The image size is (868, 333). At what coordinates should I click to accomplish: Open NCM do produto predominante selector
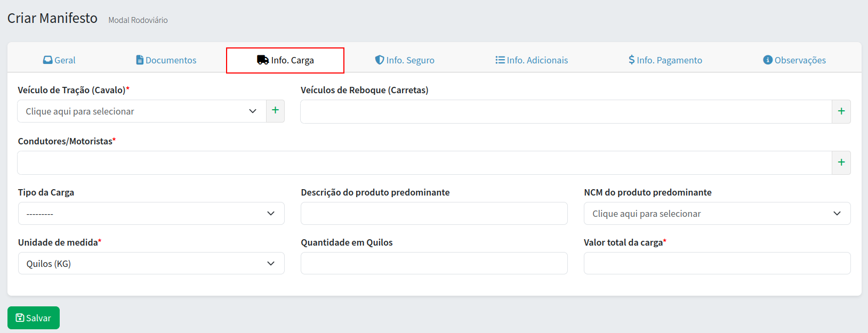pyautogui.click(x=717, y=214)
